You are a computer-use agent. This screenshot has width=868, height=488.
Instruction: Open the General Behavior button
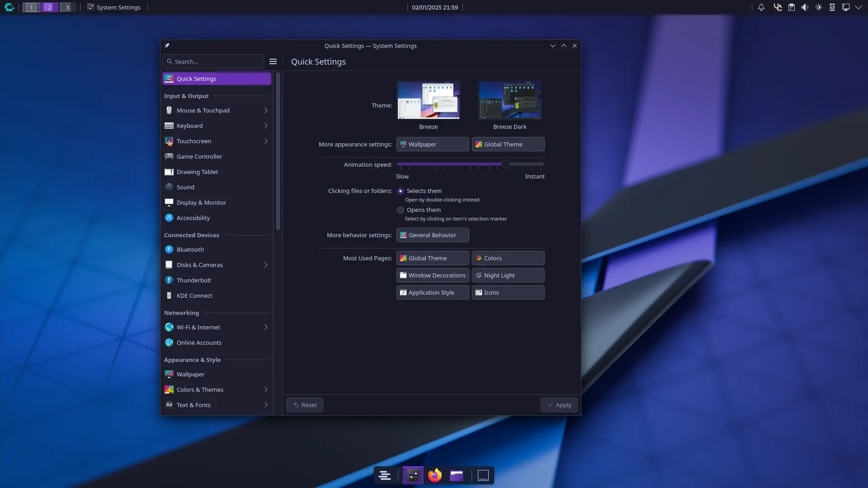pyautogui.click(x=433, y=235)
